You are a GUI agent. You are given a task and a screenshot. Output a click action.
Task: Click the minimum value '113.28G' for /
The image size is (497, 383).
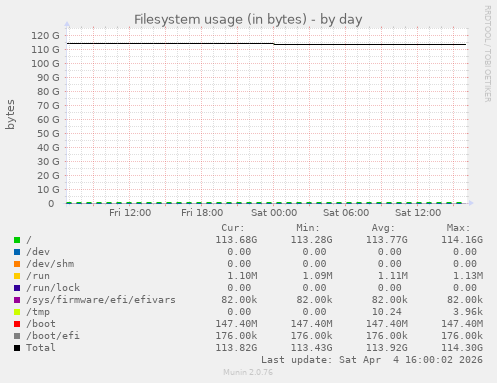(x=311, y=240)
